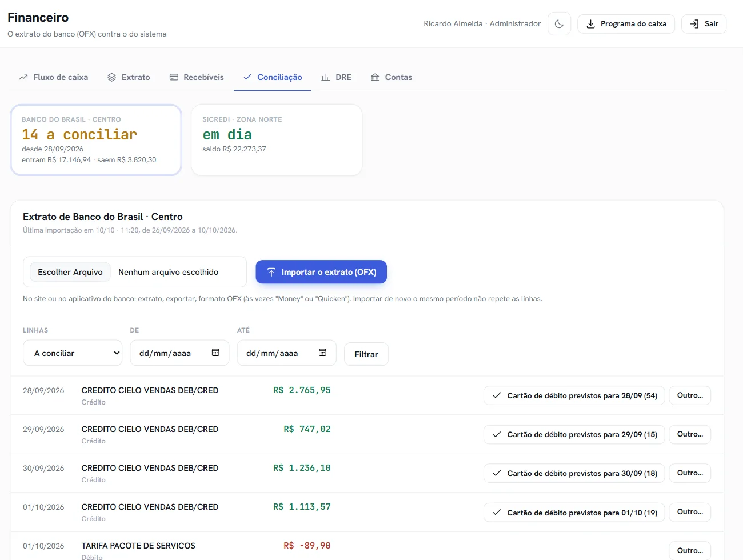Image resolution: width=743 pixels, height=560 pixels.
Task: Click the DE date input field
Action: point(179,353)
